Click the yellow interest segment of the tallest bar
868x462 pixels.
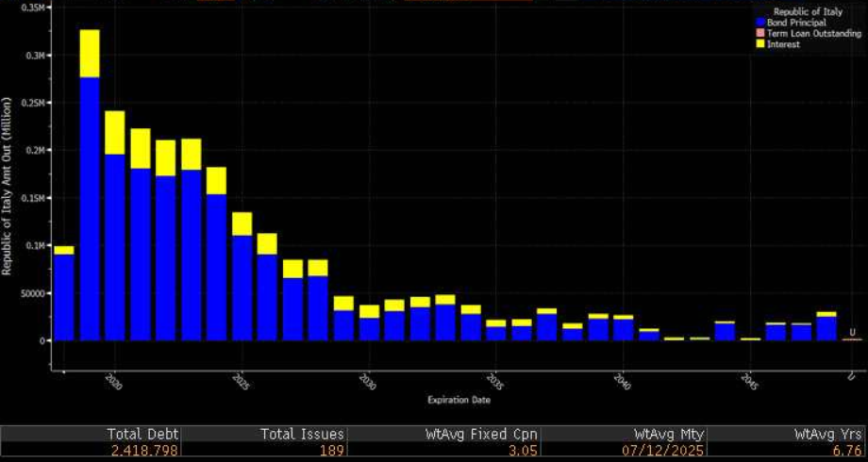click(90, 54)
